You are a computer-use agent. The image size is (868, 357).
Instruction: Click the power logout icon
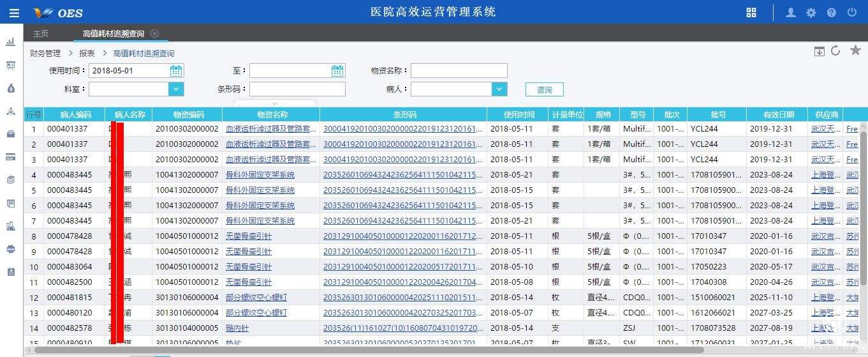point(852,13)
